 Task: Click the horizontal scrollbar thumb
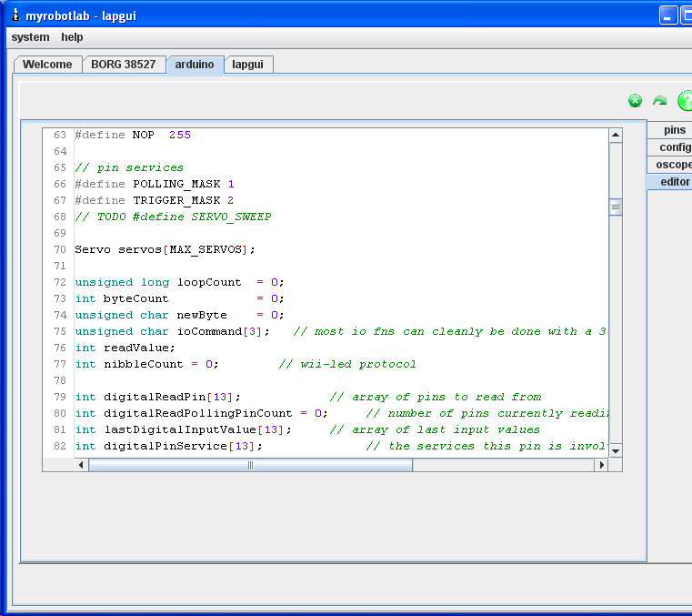click(251, 465)
